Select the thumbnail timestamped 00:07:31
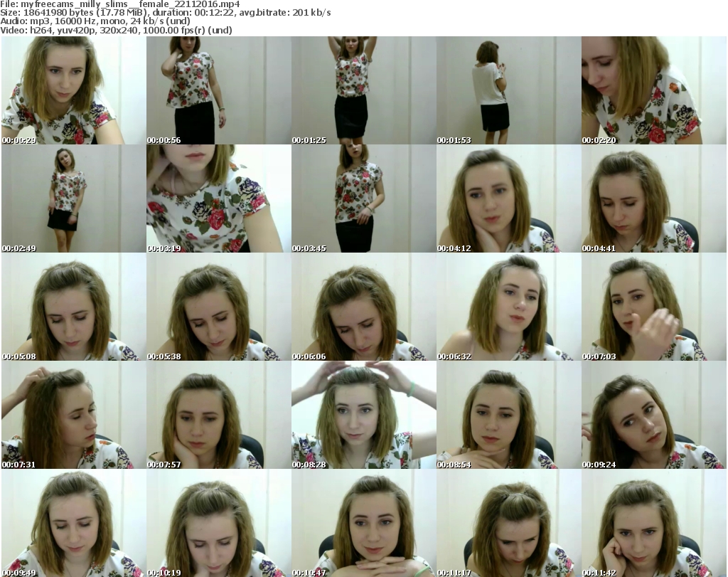Image resolution: width=728 pixels, height=577 pixels. [x=74, y=415]
